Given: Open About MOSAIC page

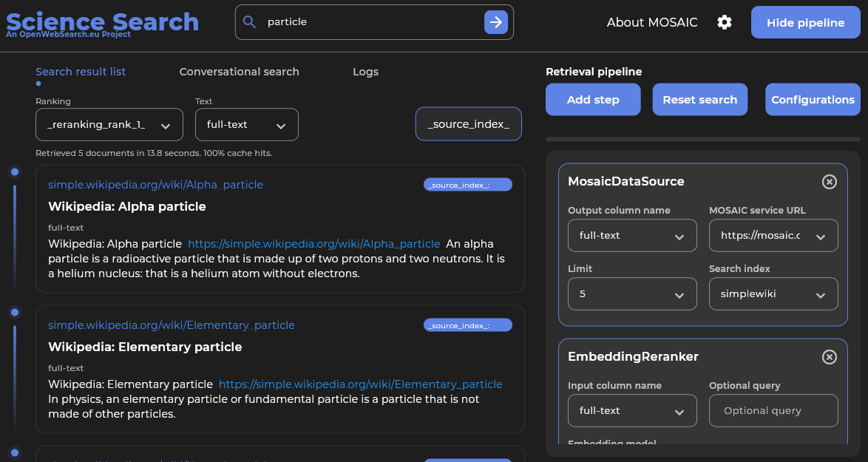Looking at the screenshot, I should (651, 22).
